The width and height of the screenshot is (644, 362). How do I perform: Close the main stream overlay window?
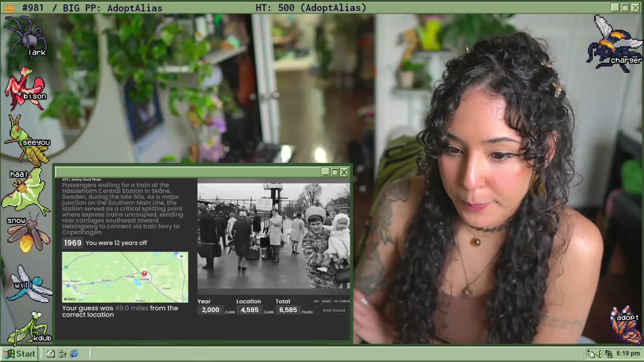click(x=635, y=8)
